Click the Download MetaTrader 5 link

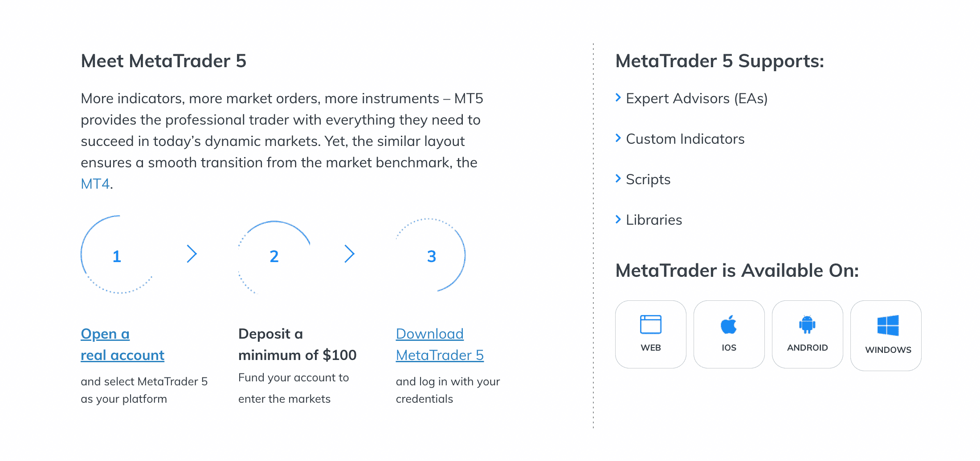click(x=440, y=344)
